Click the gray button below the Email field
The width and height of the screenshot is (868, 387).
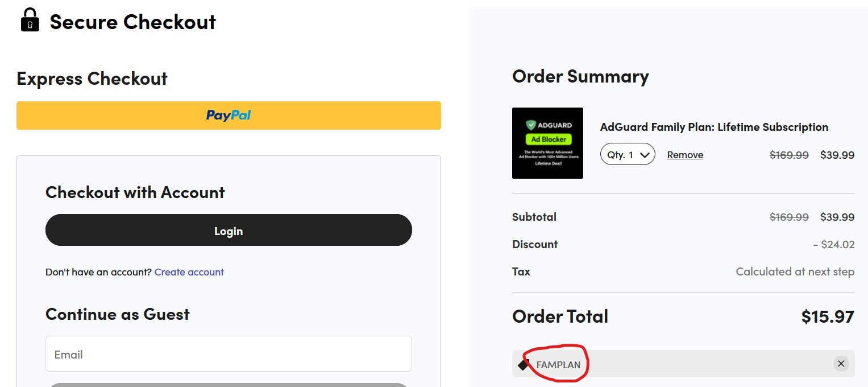pyautogui.click(x=229, y=385)
